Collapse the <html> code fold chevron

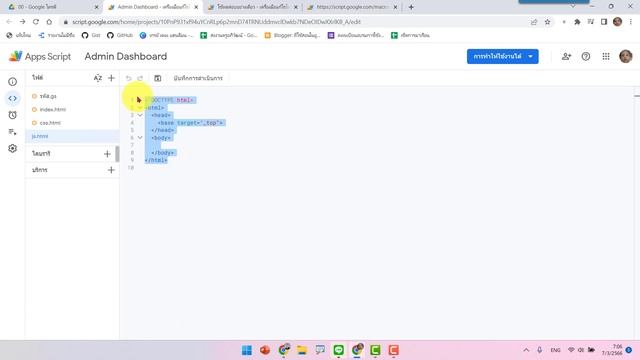140,108
